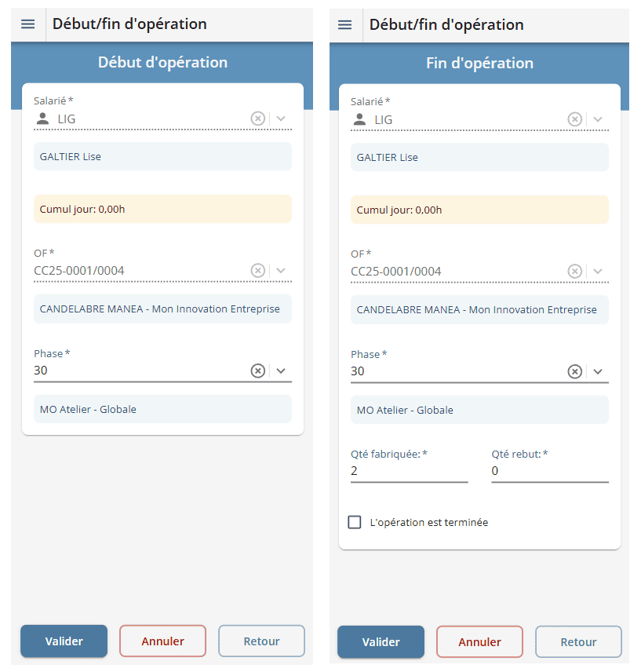Click the Qté rebut input field

pos(549,471)
